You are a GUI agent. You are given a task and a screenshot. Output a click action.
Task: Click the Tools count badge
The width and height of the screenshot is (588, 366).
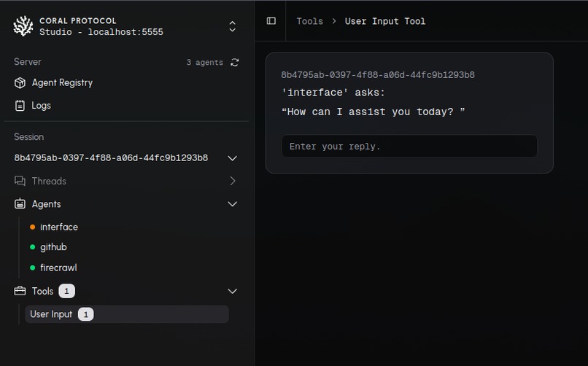click(66, 291)
